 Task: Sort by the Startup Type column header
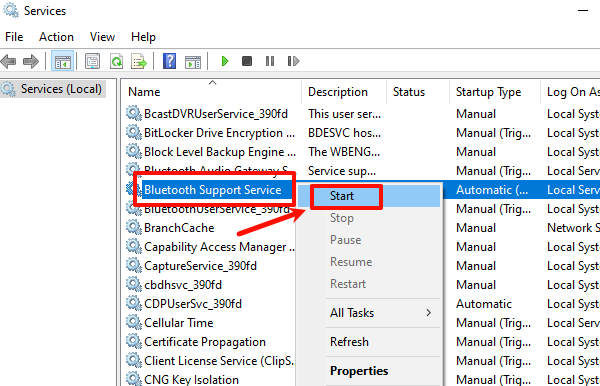[x=488, y=92]
